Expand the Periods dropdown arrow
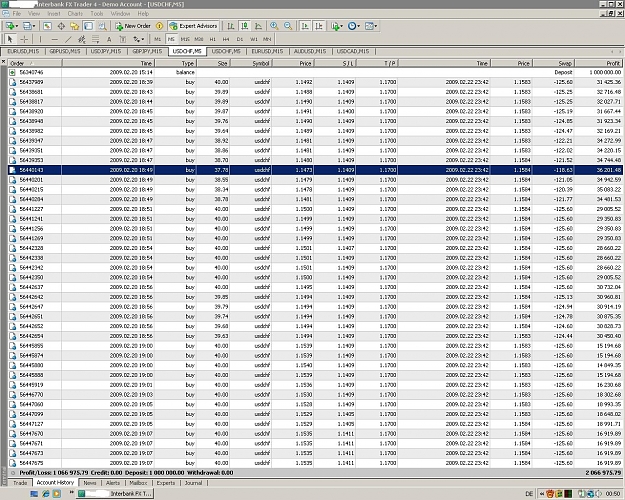625x500 pixels. [359, 26]
